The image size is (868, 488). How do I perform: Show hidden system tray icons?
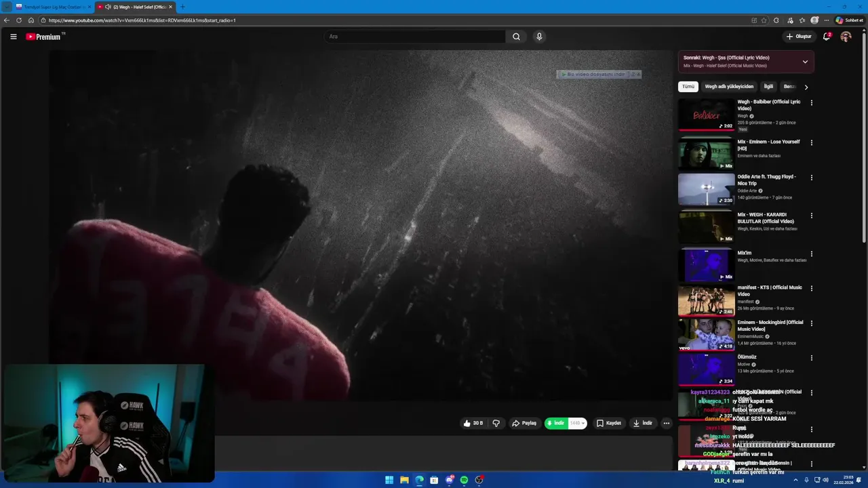pos(796,480)
